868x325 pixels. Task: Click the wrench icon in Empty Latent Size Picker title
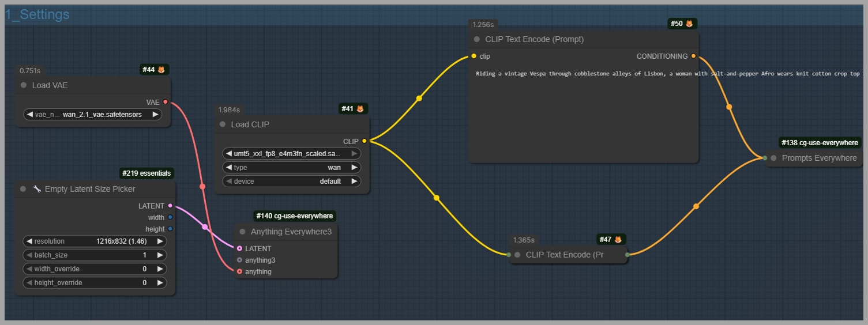(x=37, y=189)
